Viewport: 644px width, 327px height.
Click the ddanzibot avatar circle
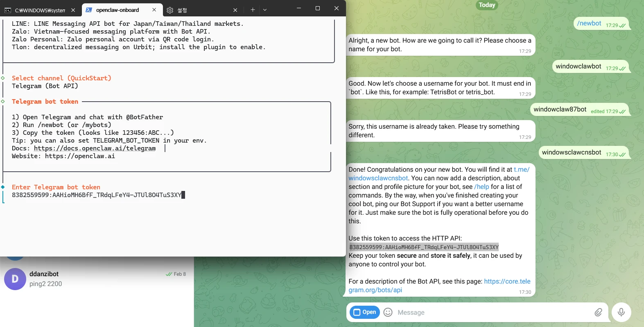[x=15, y=279]
